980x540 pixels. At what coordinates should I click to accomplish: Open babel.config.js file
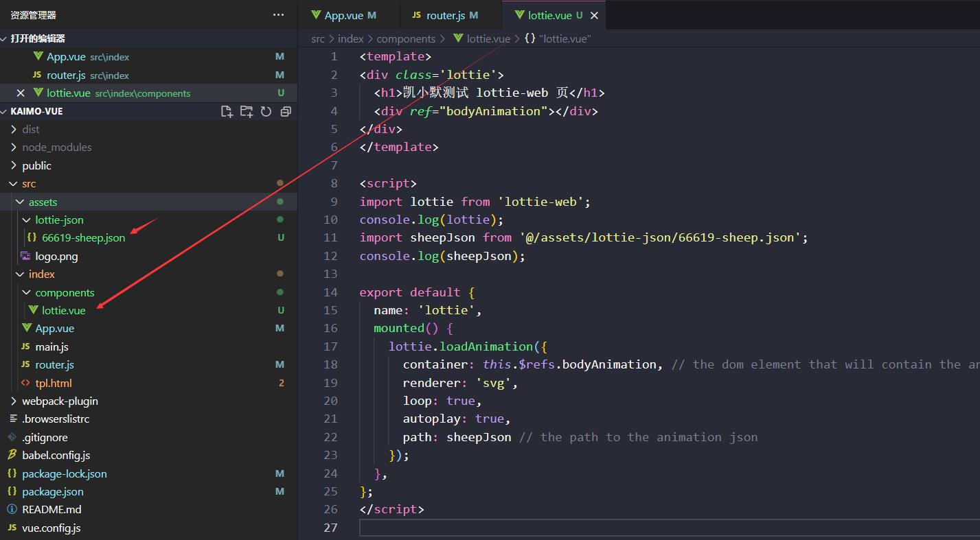click(148, 455)
